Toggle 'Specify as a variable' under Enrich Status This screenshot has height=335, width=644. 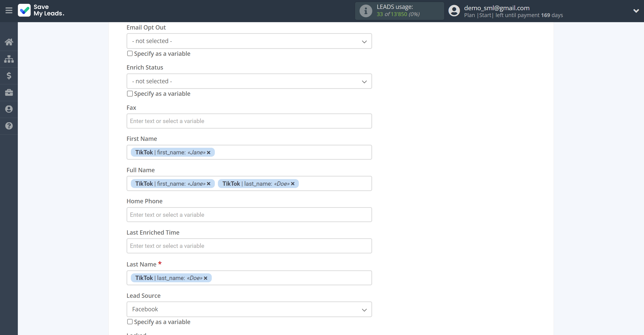pyautogui.click(x=130, y=93)
